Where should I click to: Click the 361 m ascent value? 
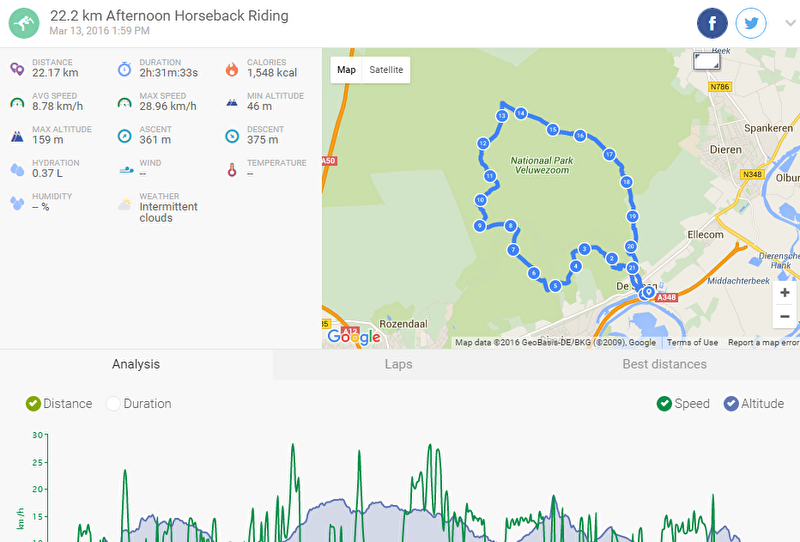(x=155, y=140)
